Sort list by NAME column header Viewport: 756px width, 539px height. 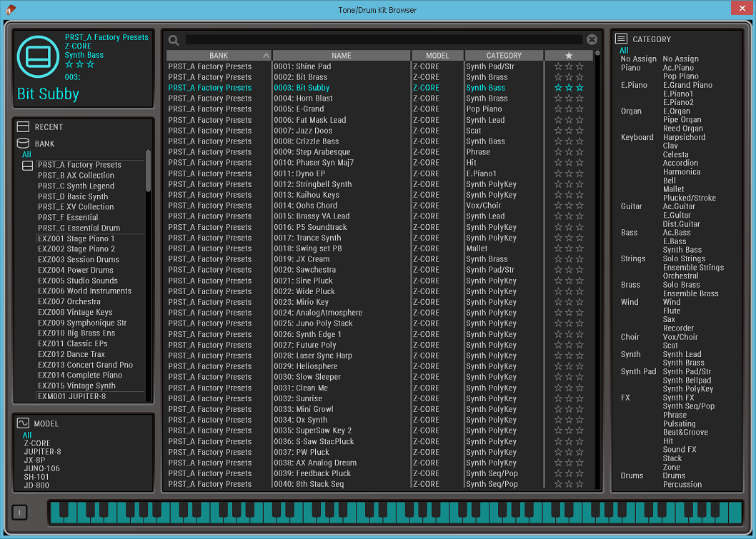(342, 56)
